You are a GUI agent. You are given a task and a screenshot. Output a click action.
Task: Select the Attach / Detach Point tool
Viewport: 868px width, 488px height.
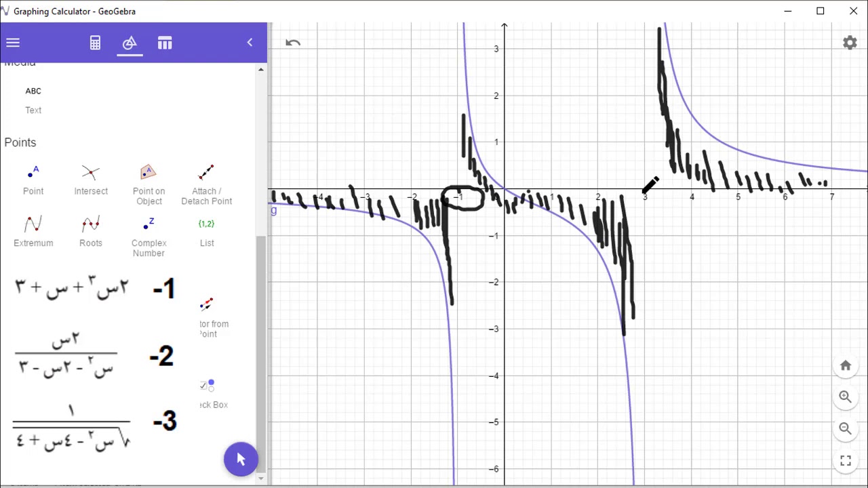207,184
